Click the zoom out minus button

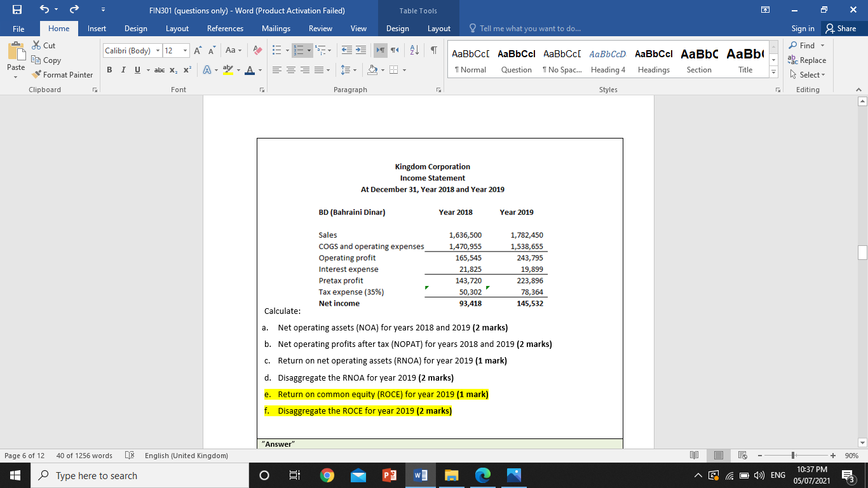pyautogui.click(x=759, y=456)
